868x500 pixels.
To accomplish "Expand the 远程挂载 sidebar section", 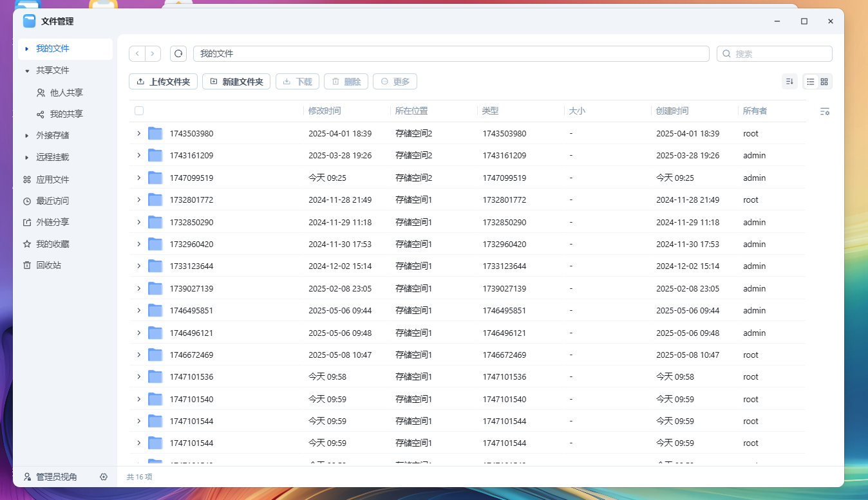I will click(26, 158).
